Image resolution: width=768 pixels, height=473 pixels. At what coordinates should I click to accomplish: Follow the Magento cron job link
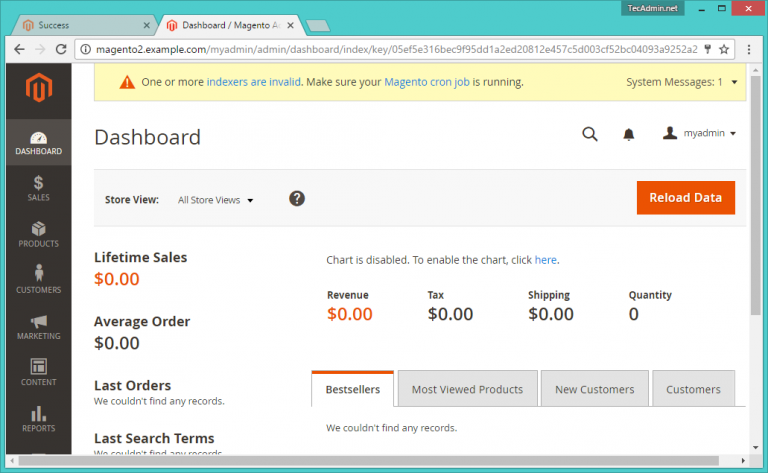[429, 82]
